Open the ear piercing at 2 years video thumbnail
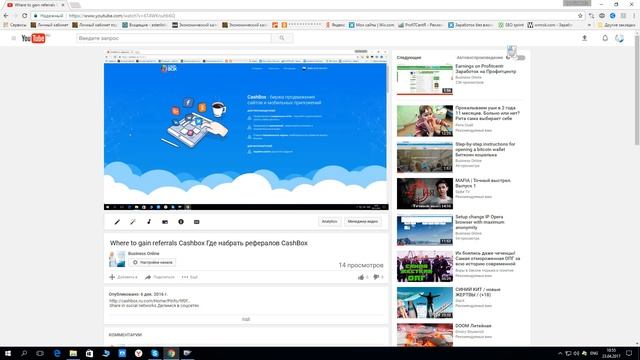Image resolution: width=640 pixels, height=360 pixels. tap(424, 120)
